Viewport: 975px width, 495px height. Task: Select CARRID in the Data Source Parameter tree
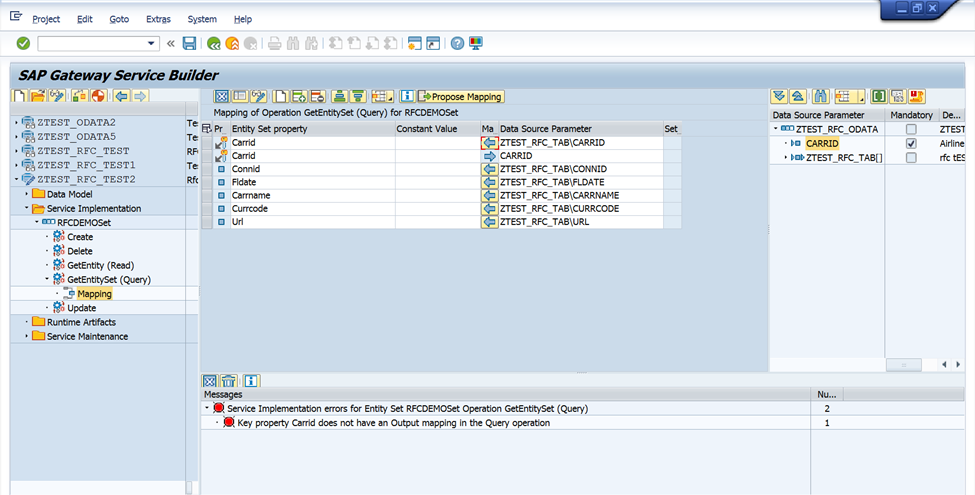coord(822,144)
